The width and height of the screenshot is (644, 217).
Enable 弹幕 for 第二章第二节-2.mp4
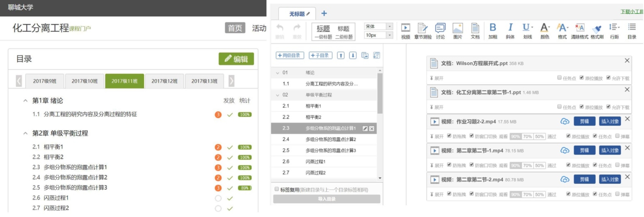point(617,194)
